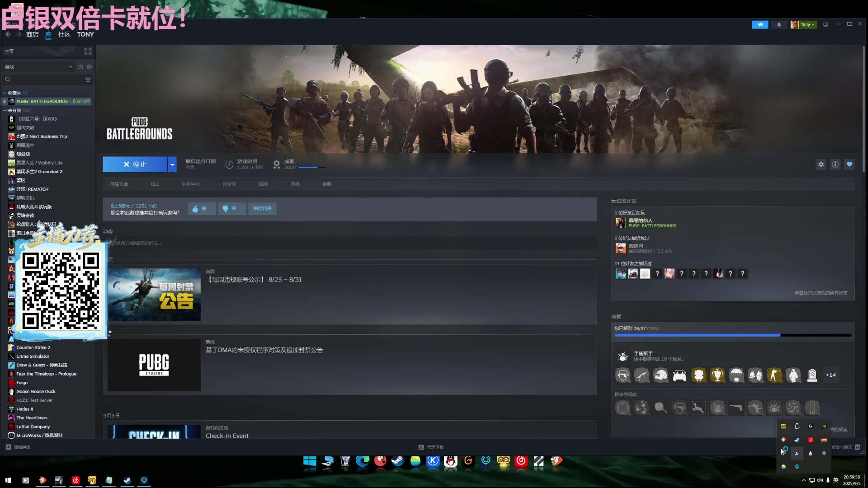Open the 商店页面 store page link
The width and height of the screenshot is (868, 488).
[x=119, y=184]
